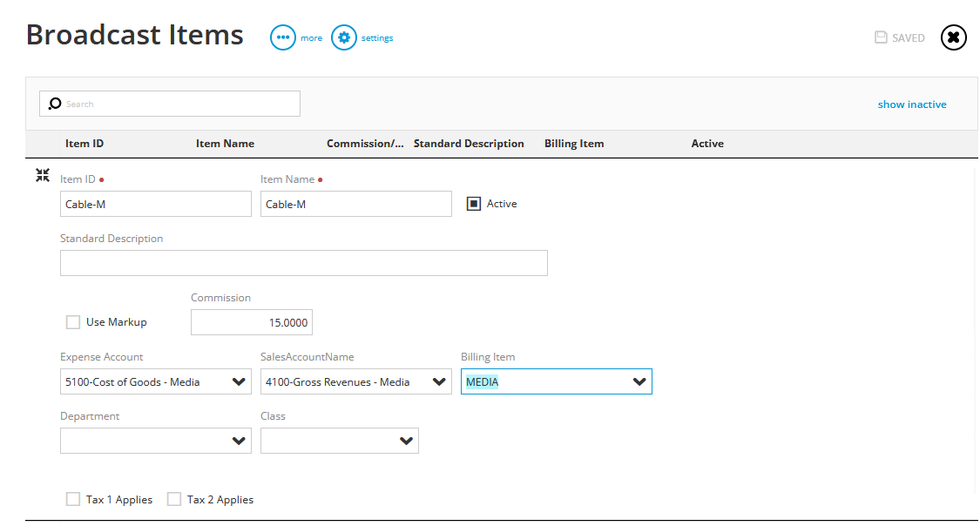
Task: Collapse the Cable-M item row
Action: (43, 176)
